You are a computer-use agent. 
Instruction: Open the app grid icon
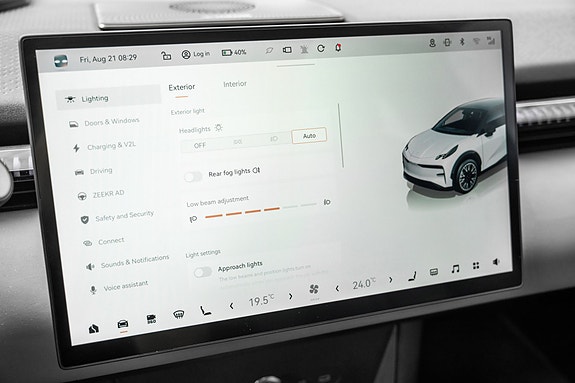click(x=476, y=265)
